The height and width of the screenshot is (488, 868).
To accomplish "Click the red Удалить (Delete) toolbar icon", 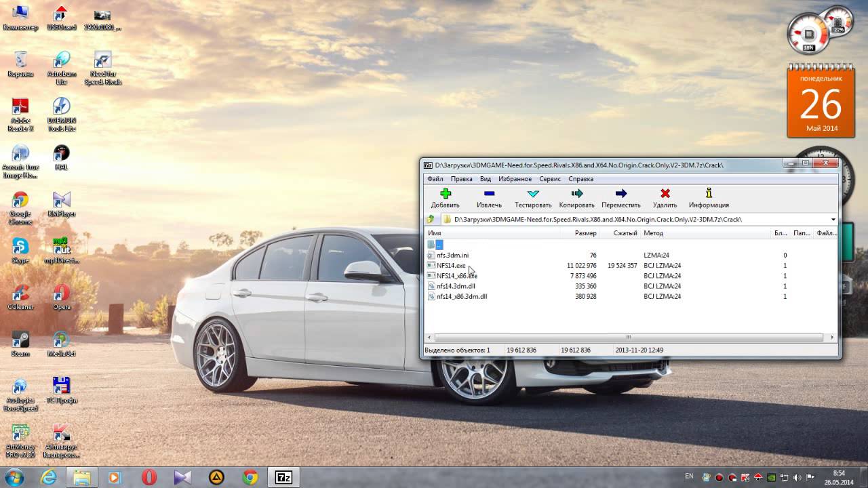I will pyautogui.click(x=665, y=194).
